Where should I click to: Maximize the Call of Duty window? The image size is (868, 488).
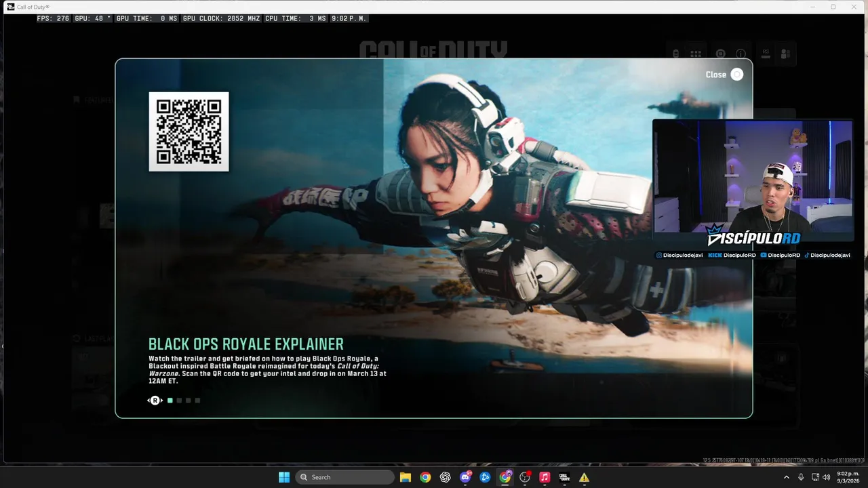tap(833, 7)
